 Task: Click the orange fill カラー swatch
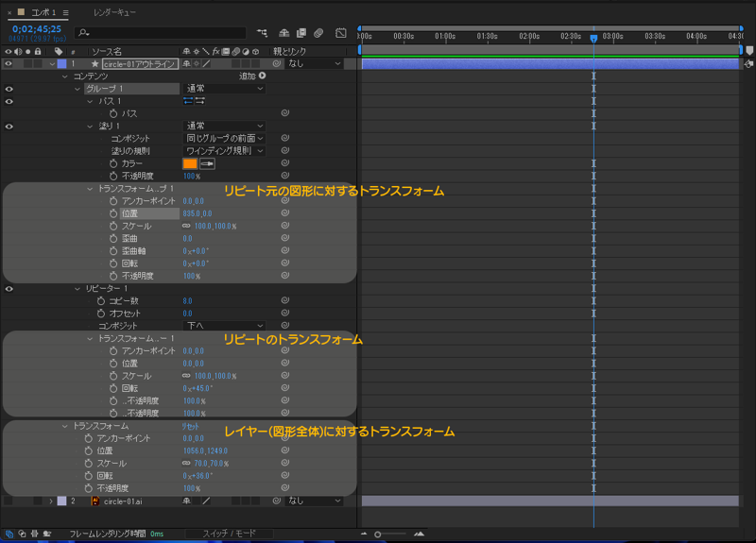(x=190, y=163)
